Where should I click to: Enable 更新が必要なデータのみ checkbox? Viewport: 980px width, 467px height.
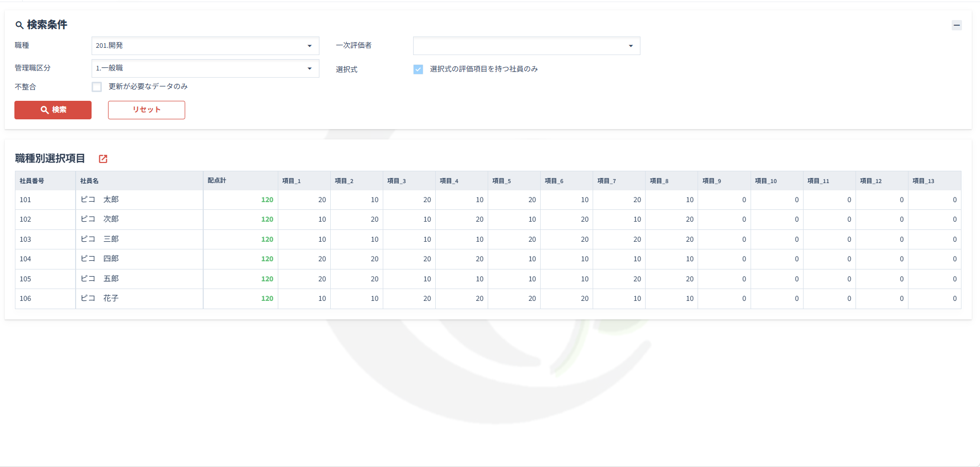pos(97,87)
